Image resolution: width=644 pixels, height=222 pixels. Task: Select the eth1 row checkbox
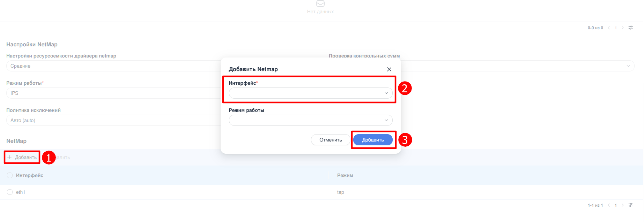pyautogui.click(x=10, y=192)
